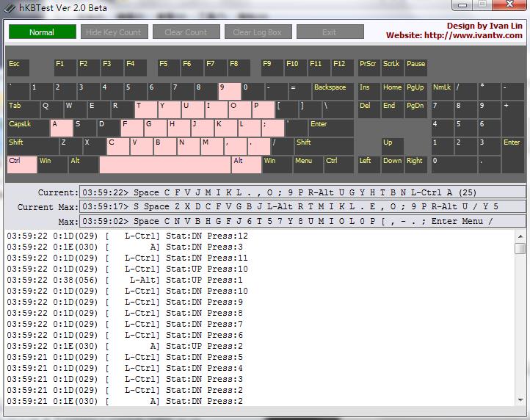530x420 pixels.
Task: Click the Backspace key tile
Action: click(333, 91)
